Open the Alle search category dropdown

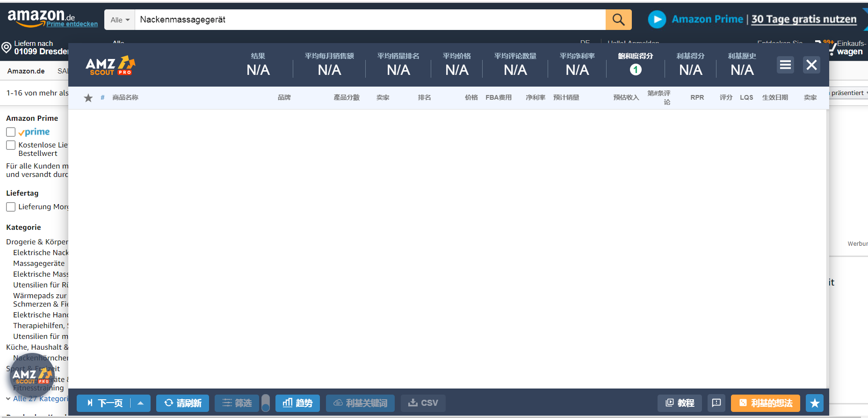[x=120, y=20]
